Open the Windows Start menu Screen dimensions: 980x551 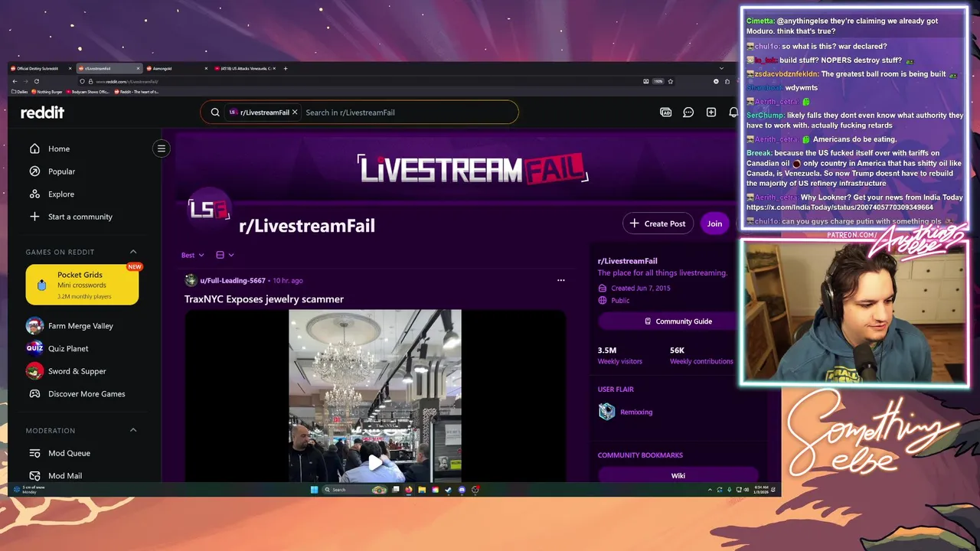(314, 490)
